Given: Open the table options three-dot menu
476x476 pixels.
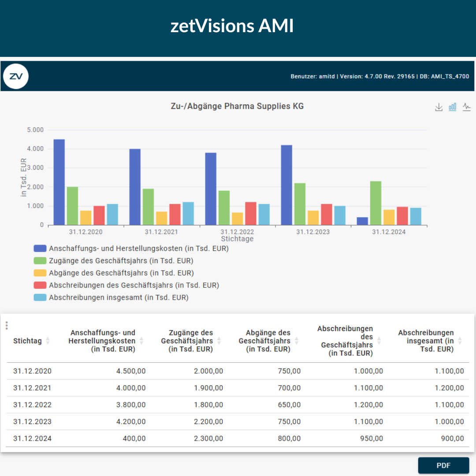Looking at the screenshot, I should [7, 325].
